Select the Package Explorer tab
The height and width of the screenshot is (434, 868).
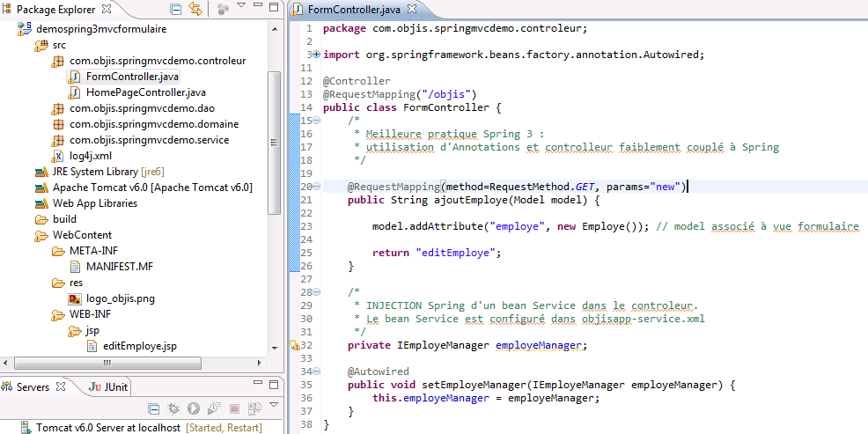tap(56, 10)
